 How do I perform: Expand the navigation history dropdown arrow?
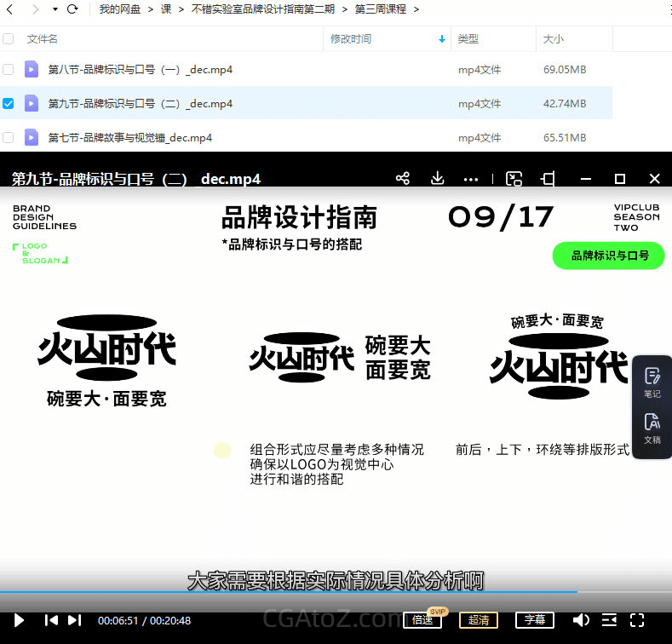tap(55, 9)
